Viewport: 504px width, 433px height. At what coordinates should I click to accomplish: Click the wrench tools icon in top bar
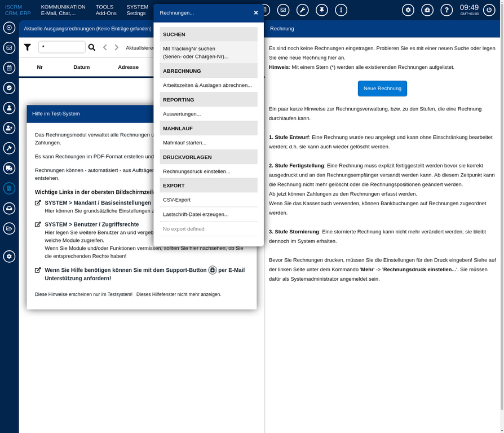pos(302,10)
